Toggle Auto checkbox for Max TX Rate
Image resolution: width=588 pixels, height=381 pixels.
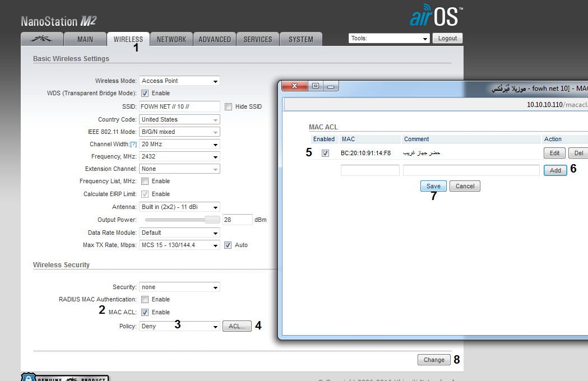(228, 245)
